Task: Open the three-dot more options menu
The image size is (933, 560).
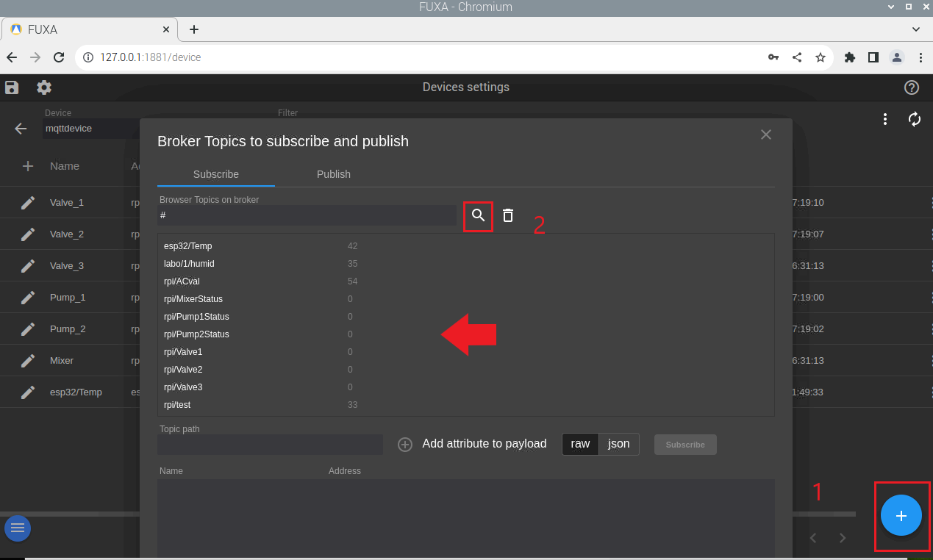Action: 885,119
